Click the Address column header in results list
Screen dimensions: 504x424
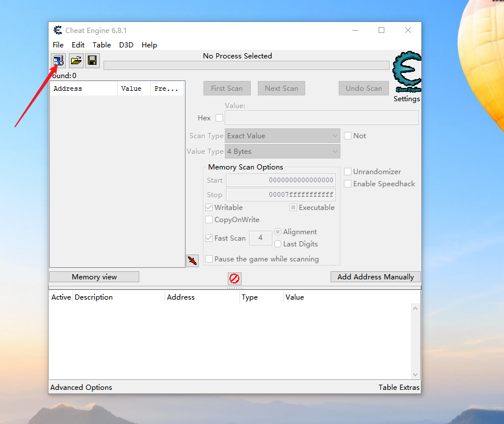84,89
